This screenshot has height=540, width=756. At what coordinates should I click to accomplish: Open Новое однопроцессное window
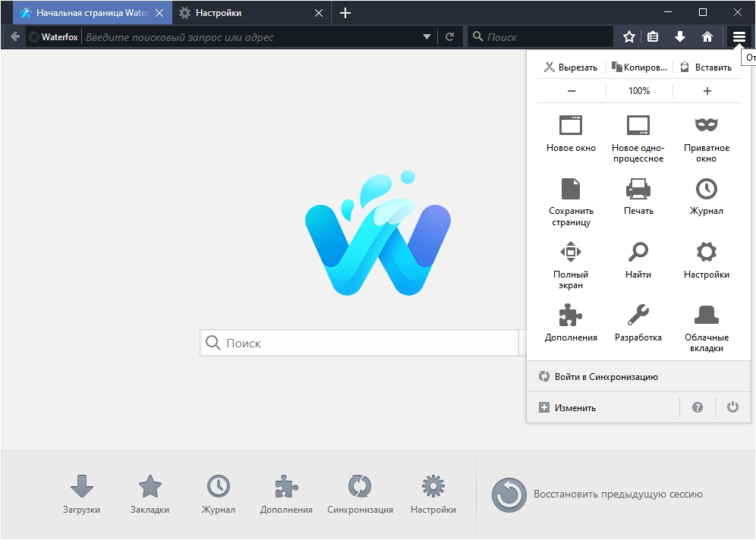[x=638, y=139]
